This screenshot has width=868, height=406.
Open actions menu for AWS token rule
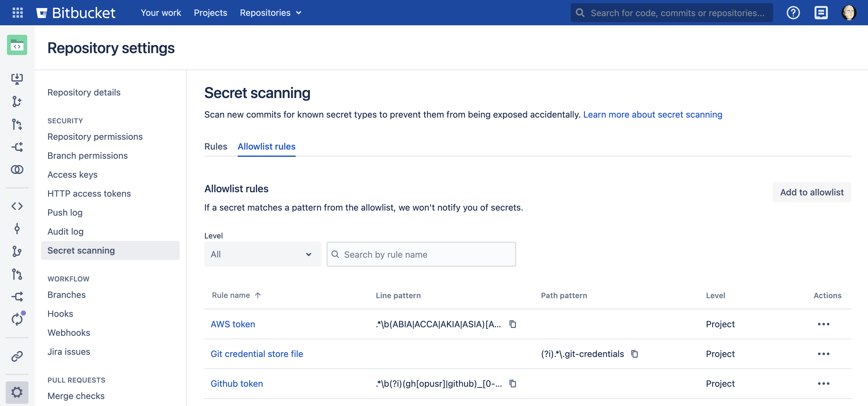click(823, 324)
